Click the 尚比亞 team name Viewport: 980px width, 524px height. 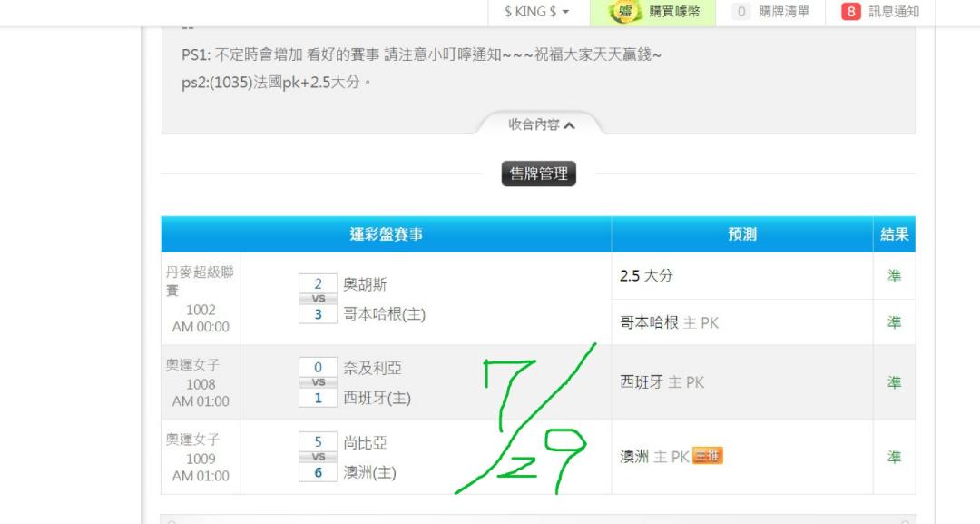click(365, 442)
